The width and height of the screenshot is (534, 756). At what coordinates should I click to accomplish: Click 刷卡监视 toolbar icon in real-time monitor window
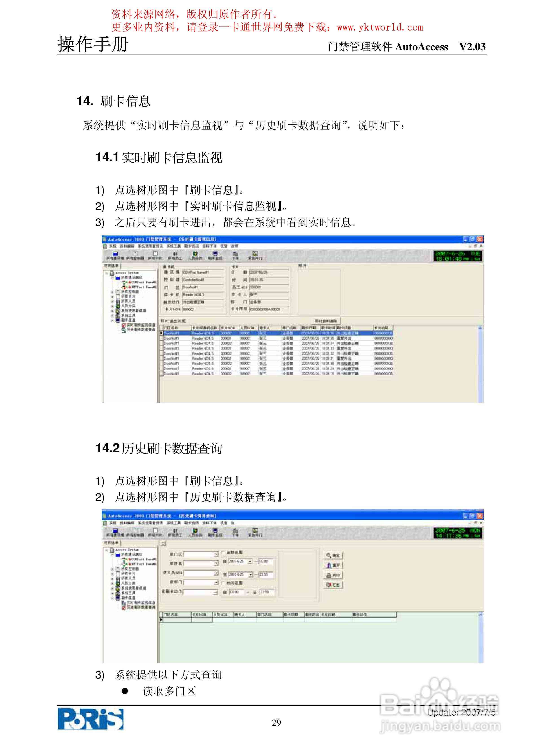[x=215, y=256]
